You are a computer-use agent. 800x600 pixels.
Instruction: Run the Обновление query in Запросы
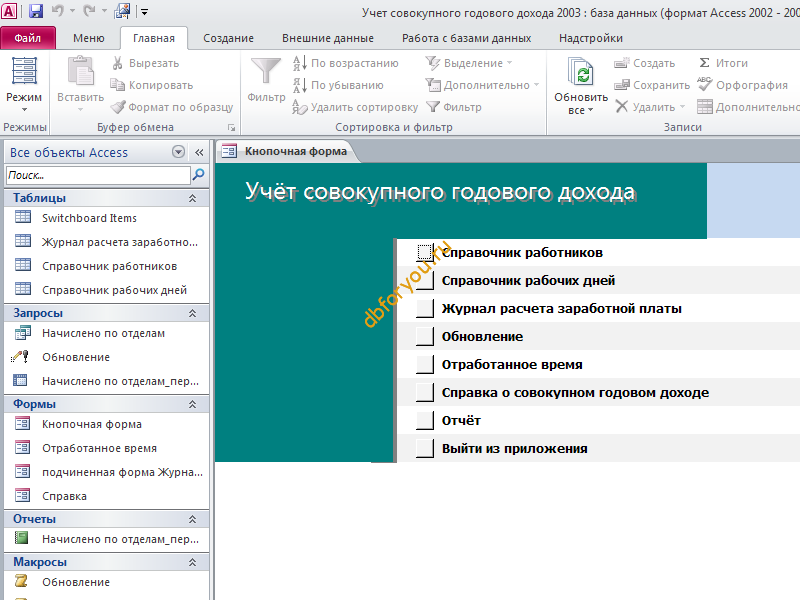[x=76, y=357]
